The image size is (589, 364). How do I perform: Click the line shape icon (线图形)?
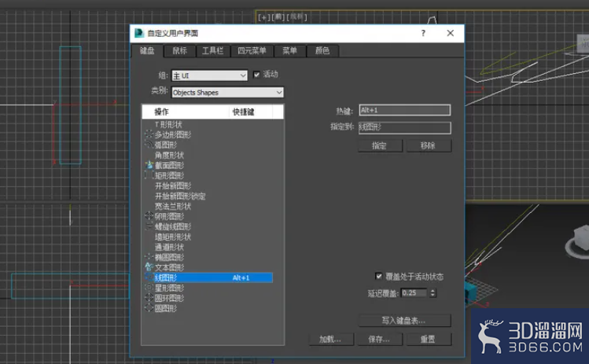(149, 278)
